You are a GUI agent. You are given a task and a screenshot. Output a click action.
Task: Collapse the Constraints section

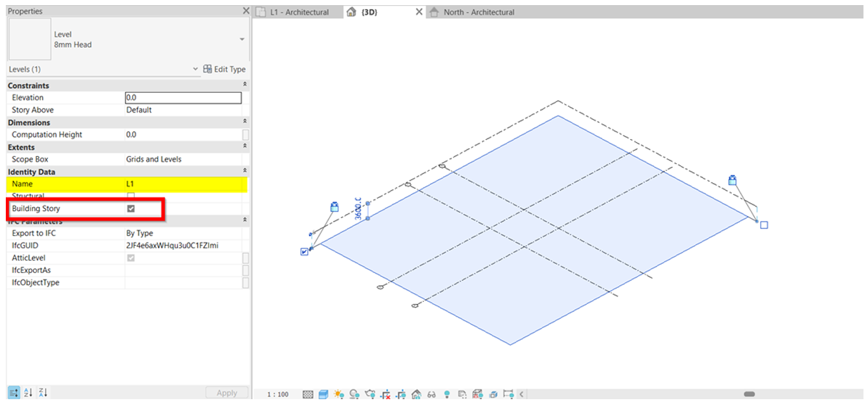[244, 85]
